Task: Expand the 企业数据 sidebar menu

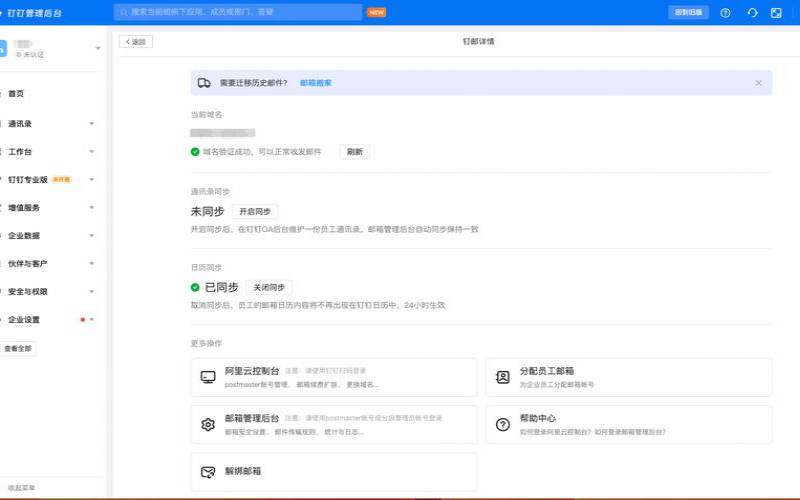Action: coord(92,236)
